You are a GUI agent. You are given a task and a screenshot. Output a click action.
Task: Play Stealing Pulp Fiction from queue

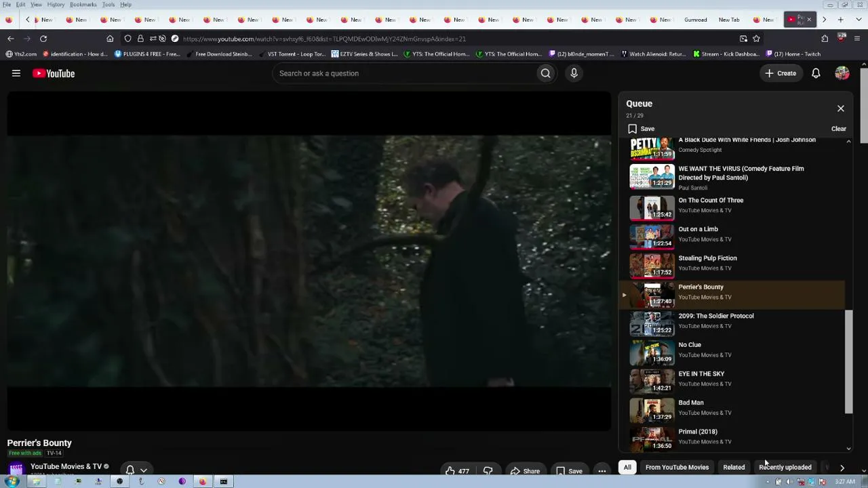pyautogui.click(x=732, y=265)
